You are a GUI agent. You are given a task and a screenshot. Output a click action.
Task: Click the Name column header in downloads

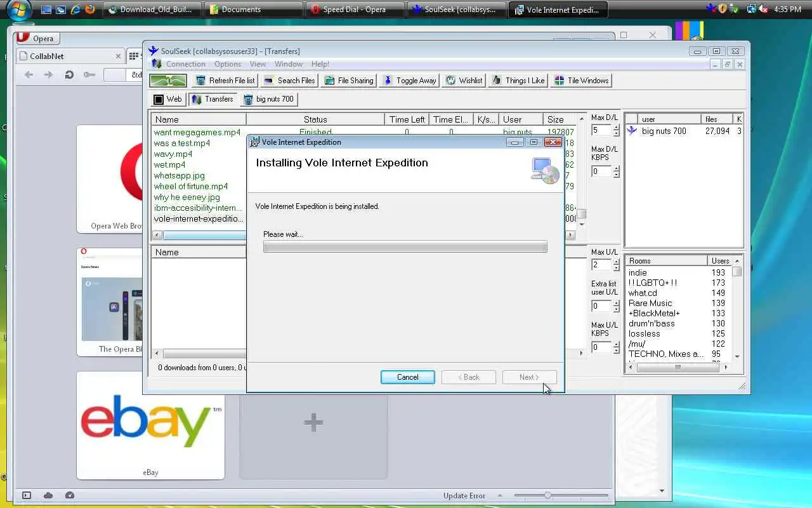click(199, 119)
